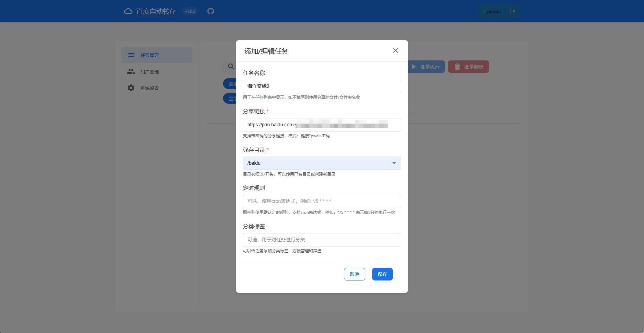Click the /baidu directory combo box

(x=322, y=163)
